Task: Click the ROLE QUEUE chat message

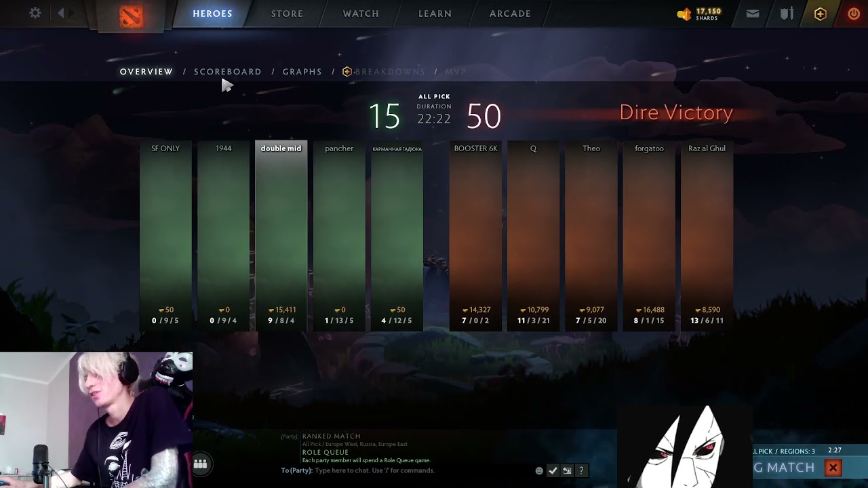Action: coord(325,452)
